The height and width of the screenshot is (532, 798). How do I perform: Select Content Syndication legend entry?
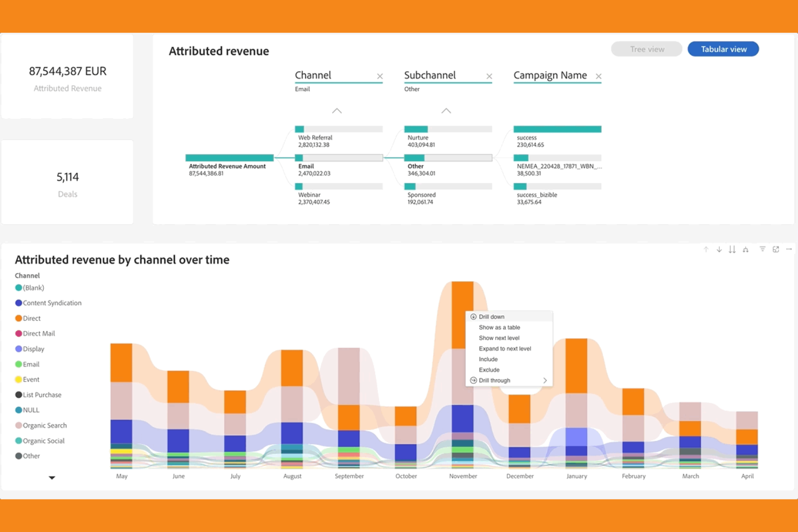tap(48, 303)
